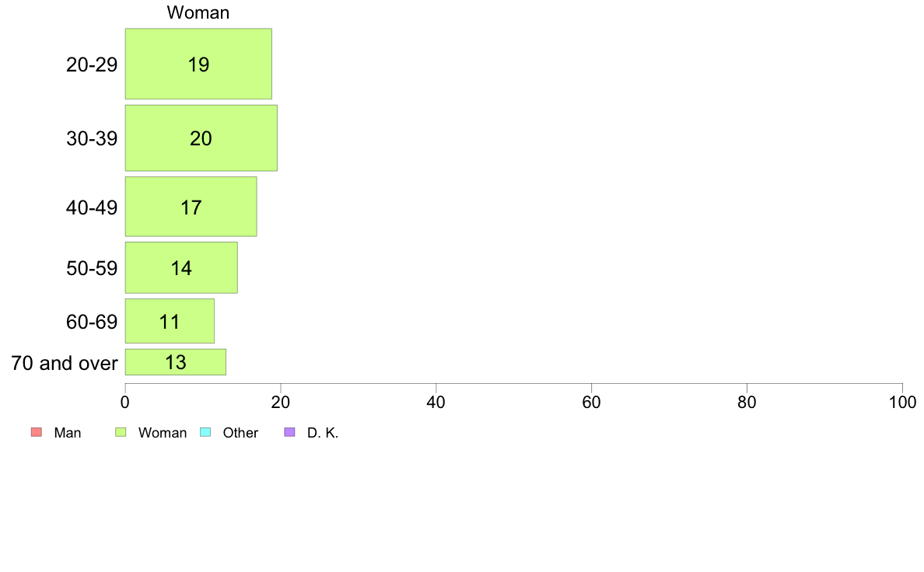Click the D. K. legend purple swatch
Screen dimensions: 924x572
pos(289,432)
